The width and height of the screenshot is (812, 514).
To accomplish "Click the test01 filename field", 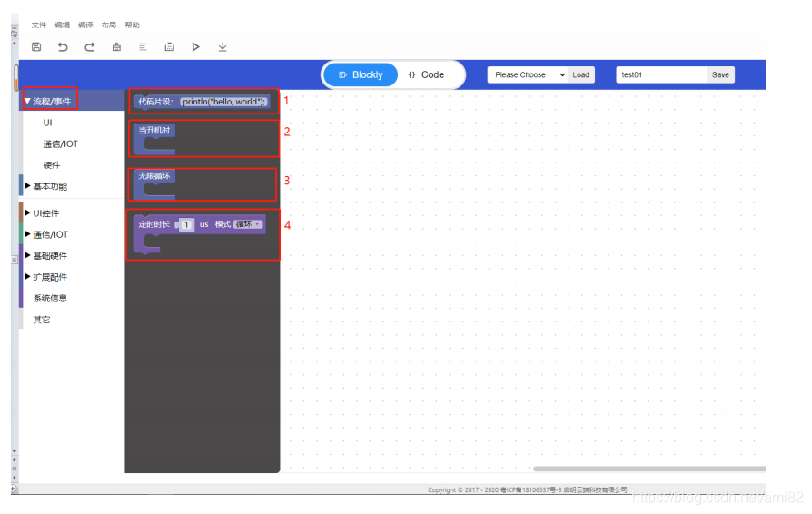I will 661,74.
